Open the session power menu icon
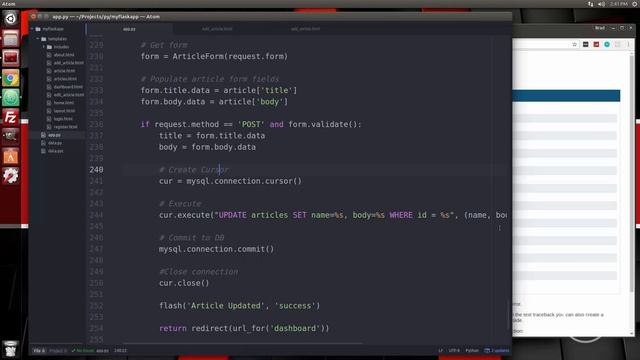The image size is (640, 360). (x=635, y=4)
